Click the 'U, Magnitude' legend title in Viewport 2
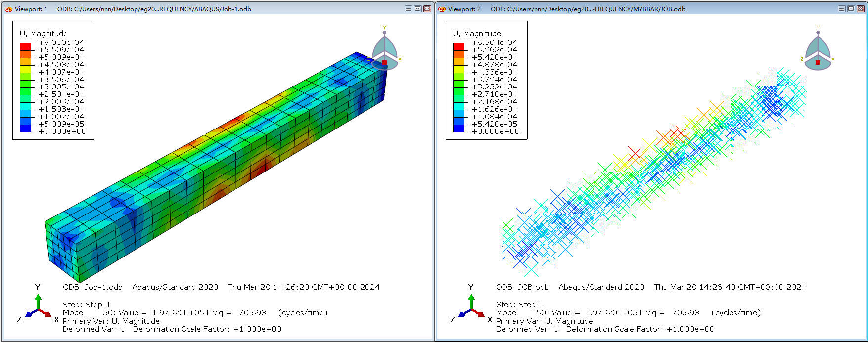 click(477, 34)
